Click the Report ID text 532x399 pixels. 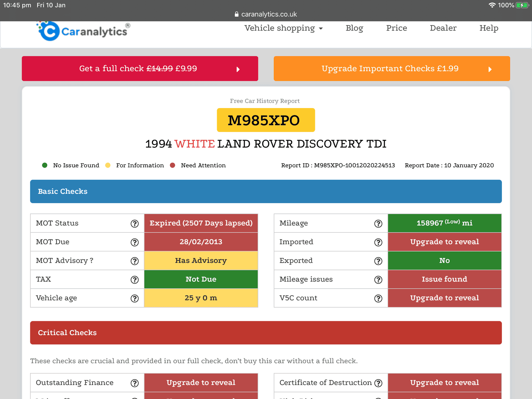[x=338, y=165]
